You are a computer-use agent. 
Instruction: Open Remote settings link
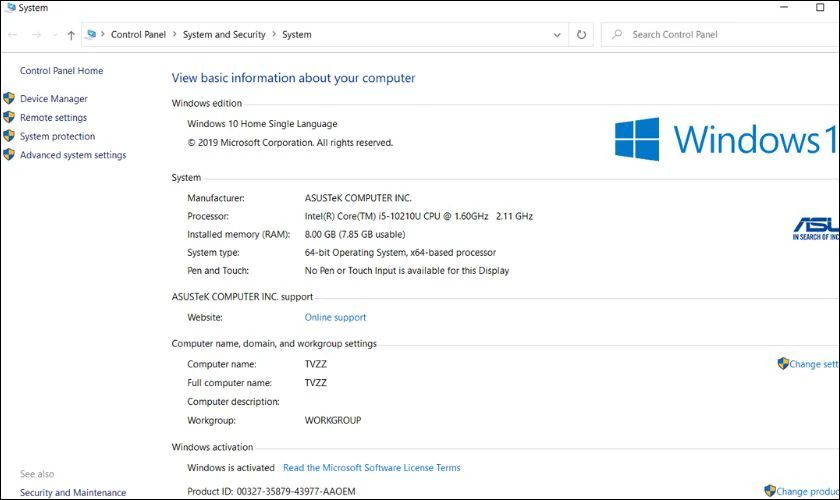pyautogui.click(x=53, y=117)
